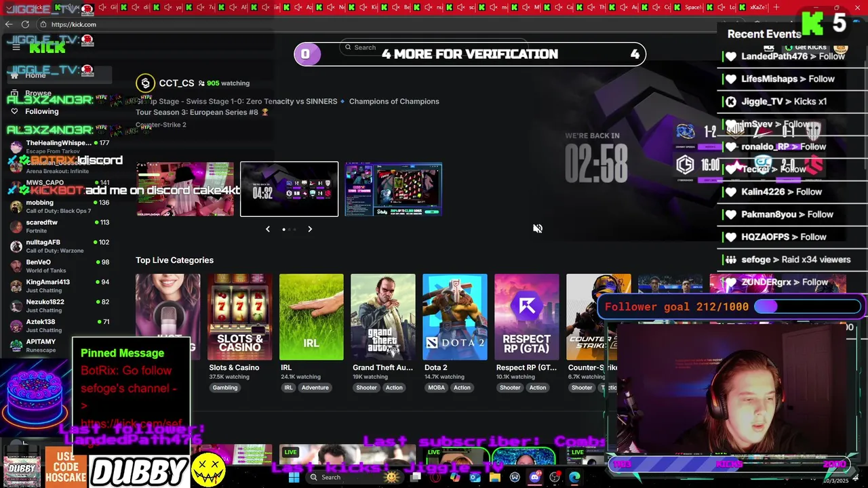Show previous featured stream with left chevron
Screen dimensions: 868x488
tap(268, 229)
